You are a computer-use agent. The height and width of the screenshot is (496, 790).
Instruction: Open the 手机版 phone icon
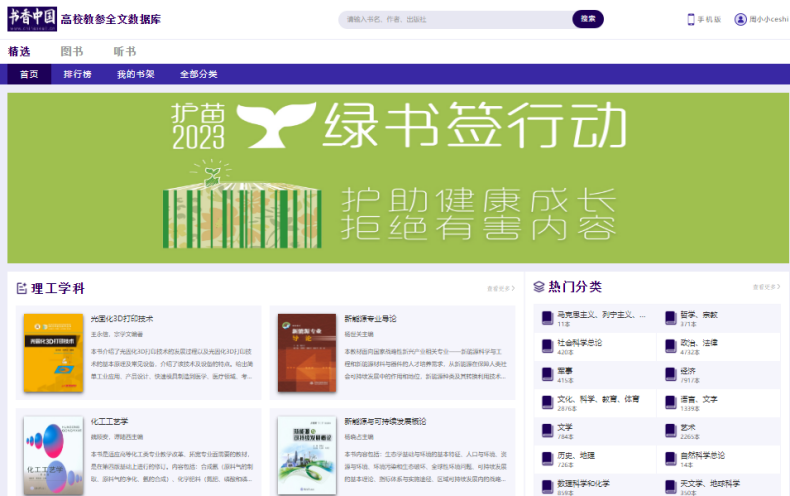pyautogui.click(x=691, y=19)
